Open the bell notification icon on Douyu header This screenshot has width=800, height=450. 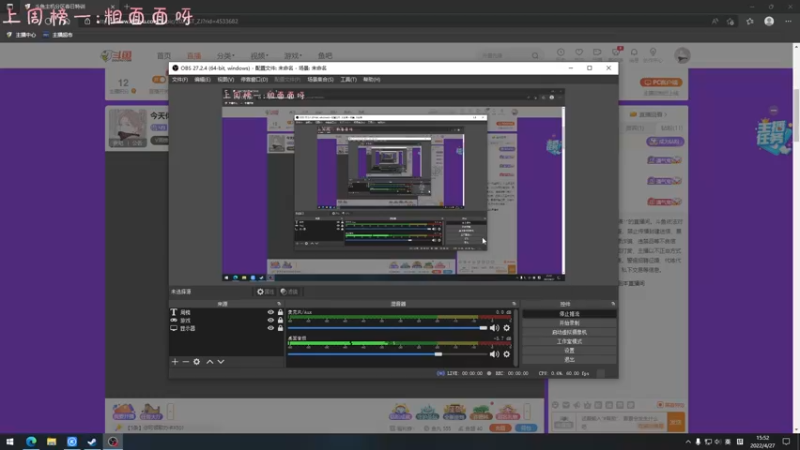point(634,53)
